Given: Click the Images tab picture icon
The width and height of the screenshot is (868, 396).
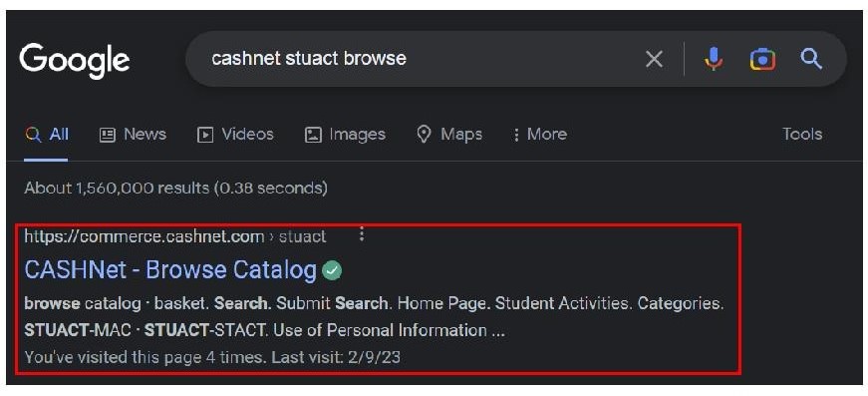Looking at the screenshot, I should 313,135.
